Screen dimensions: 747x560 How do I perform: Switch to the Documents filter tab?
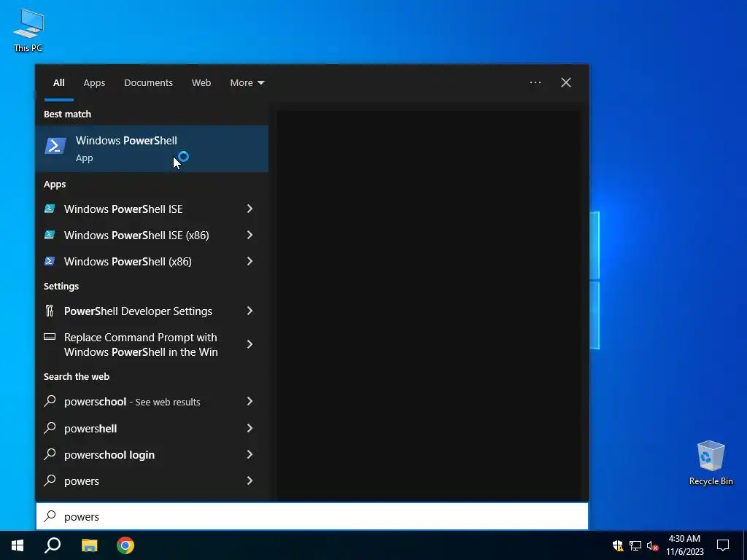pyautogui.click(x=148, y=82)
